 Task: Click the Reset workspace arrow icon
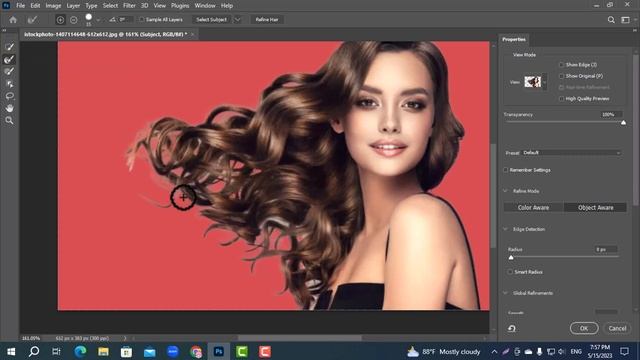[x=511, y=328]
